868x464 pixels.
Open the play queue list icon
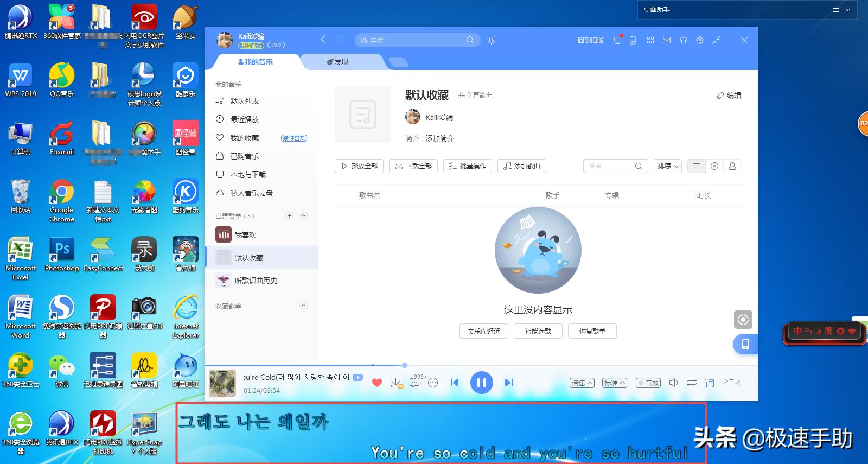[x=731, y=383]
